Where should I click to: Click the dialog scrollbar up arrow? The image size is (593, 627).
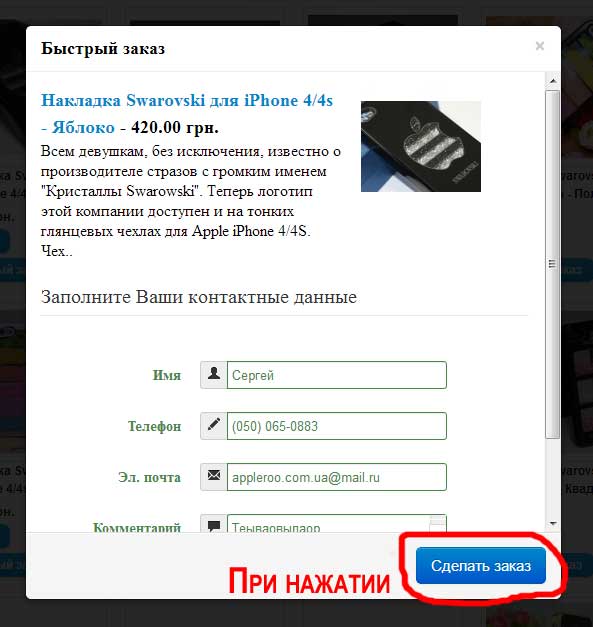[553, 81]
